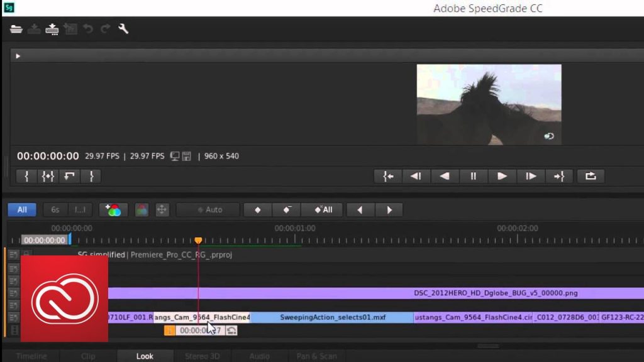Set the in point bracket button
The height and width of the screenshot is (362, 644).
tap(26, 177)
